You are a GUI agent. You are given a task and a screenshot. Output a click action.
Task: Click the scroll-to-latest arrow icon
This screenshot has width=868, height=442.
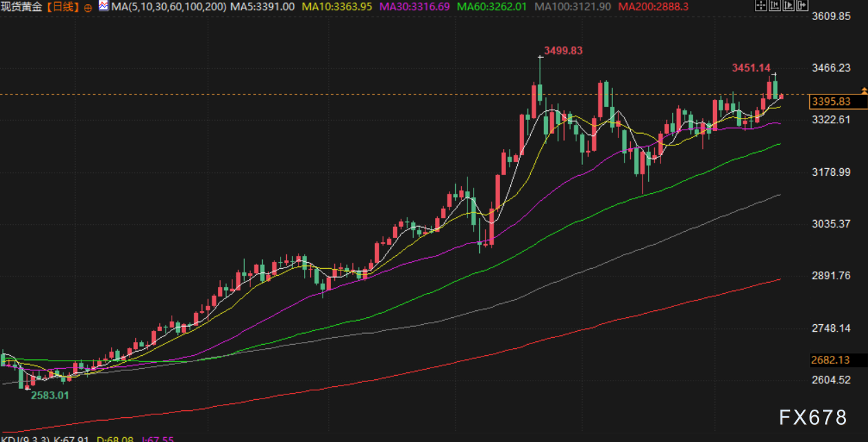coord(802,6)
